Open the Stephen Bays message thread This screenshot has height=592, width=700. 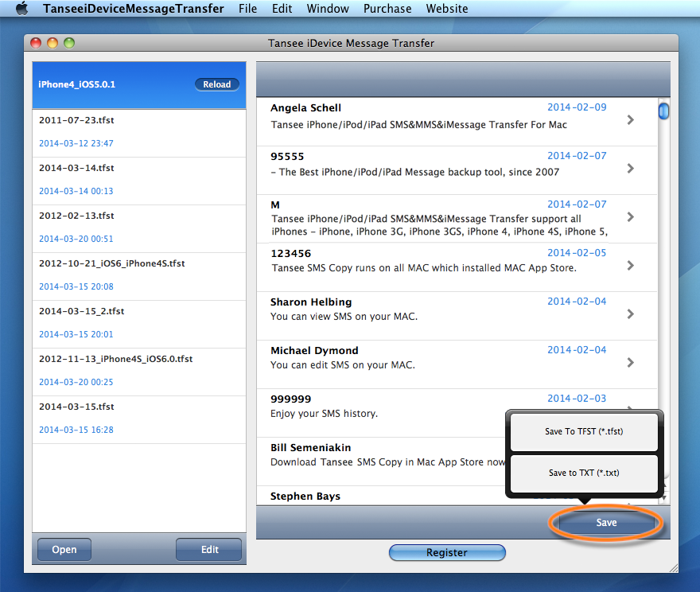[x=381, y=496]
